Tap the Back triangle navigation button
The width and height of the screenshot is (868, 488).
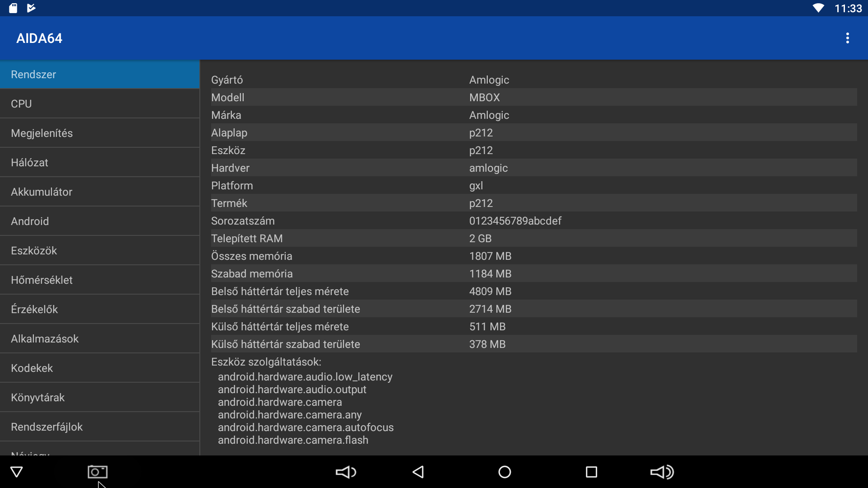[418, 472]
